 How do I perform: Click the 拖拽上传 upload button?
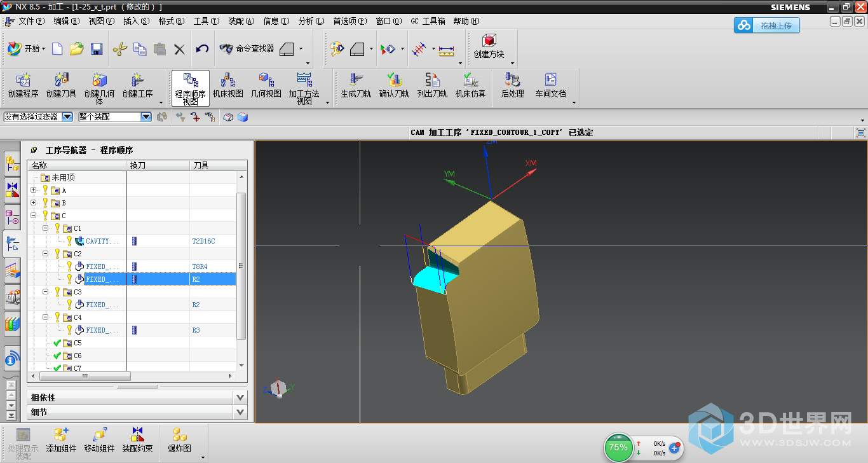pos(767,25)
